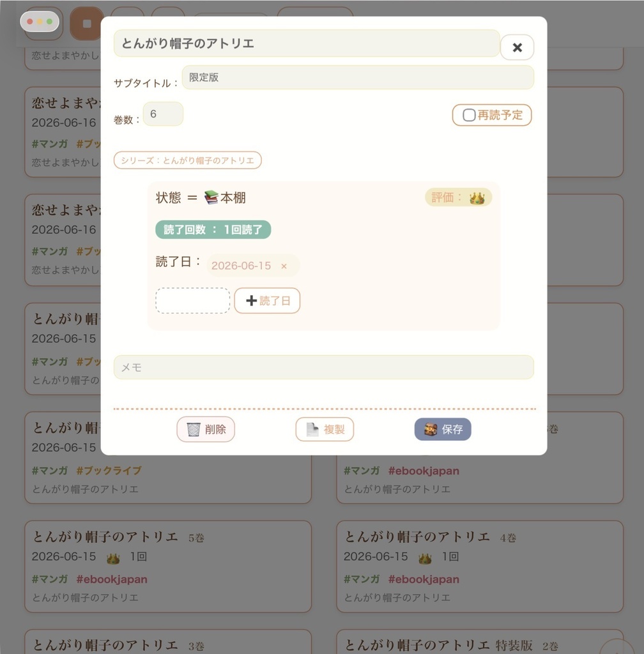Write in the メモ memo field

click(x=324, y=367)
